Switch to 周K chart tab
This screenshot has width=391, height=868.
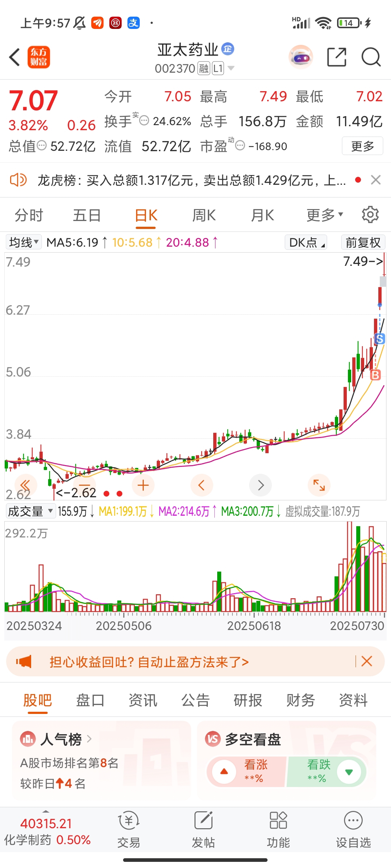click(204, 215)
